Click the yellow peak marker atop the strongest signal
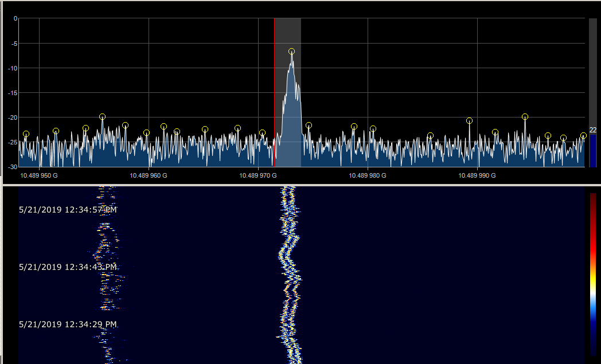The width and height of the screenshot is (601, 364). coord(292,52)
